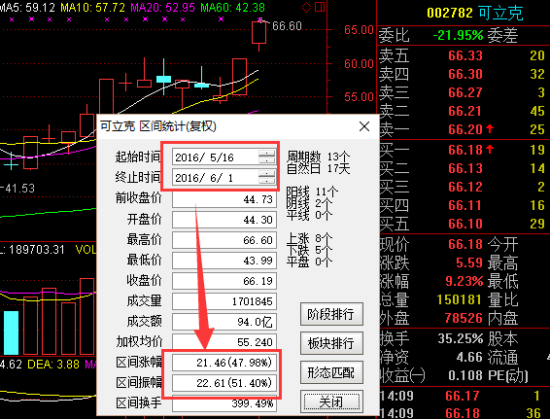Click the topmost candlestick labeled 66.60
Image resolution: width=550 pixels, height=419 pixels.
click(259, 33)
